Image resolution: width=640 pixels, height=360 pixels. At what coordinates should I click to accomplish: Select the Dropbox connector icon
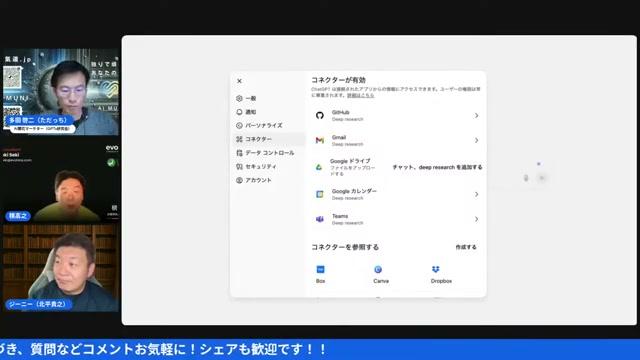point(436,269)
